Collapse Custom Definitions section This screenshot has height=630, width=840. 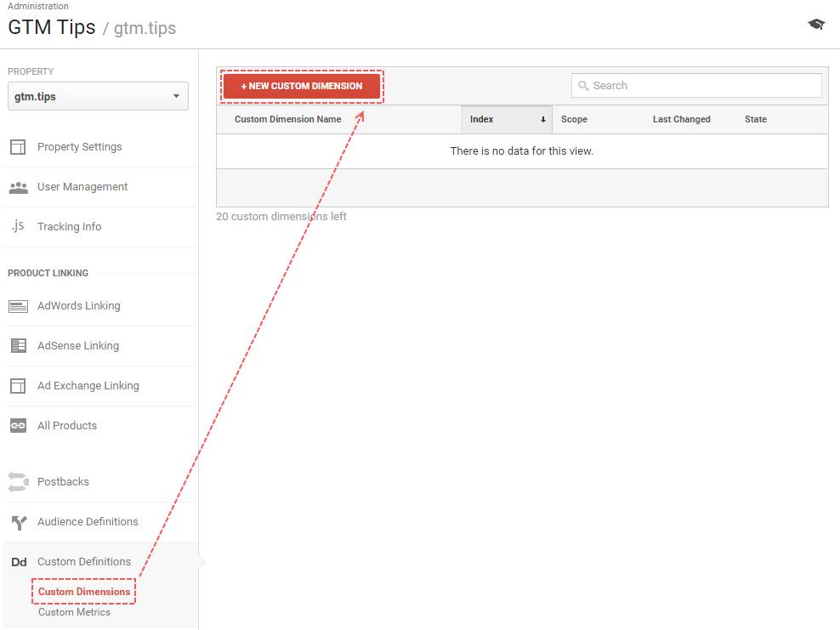click(84, 561)
